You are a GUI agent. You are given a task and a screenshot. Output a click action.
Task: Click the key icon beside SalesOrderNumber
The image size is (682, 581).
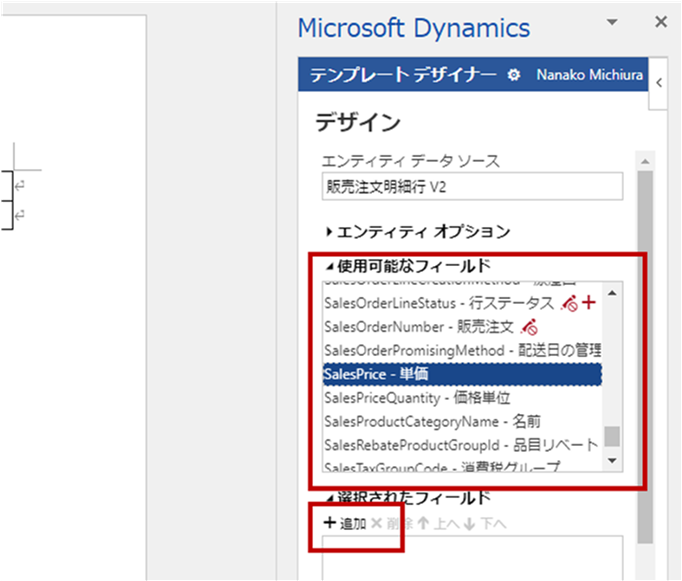529,327
